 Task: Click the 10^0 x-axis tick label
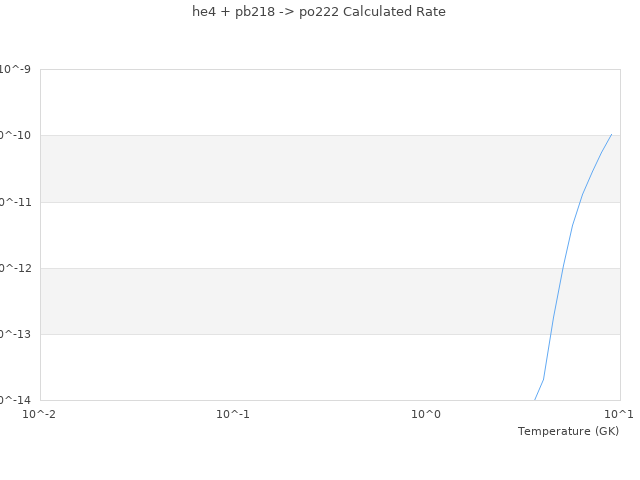pyautogui.click(x=426, y=413)
